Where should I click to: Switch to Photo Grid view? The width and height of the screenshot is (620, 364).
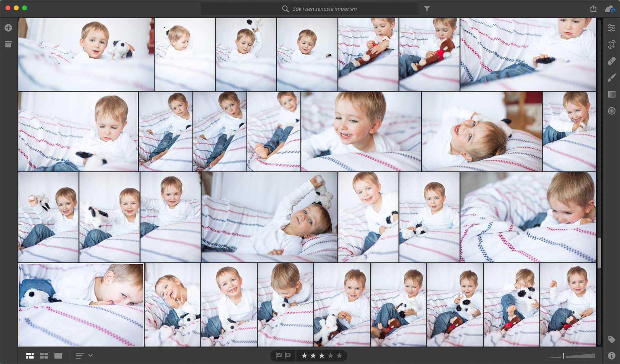coord(30,356)
